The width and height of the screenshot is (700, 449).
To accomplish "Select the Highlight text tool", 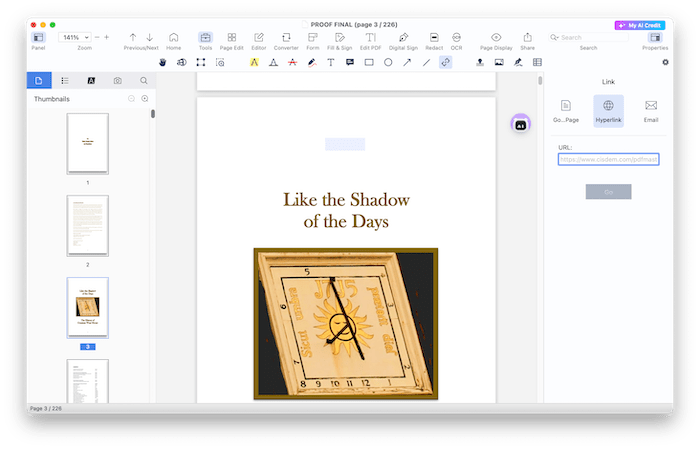I will point(254,62).
